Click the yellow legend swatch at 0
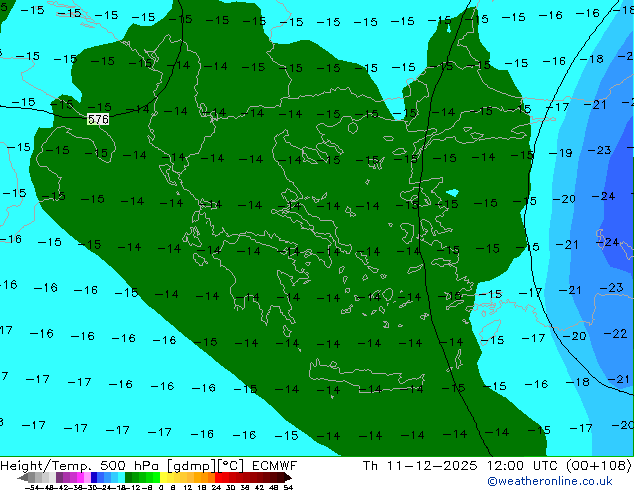Image resolution: width=634 pixels, height=490 pixels. [163, 477]
